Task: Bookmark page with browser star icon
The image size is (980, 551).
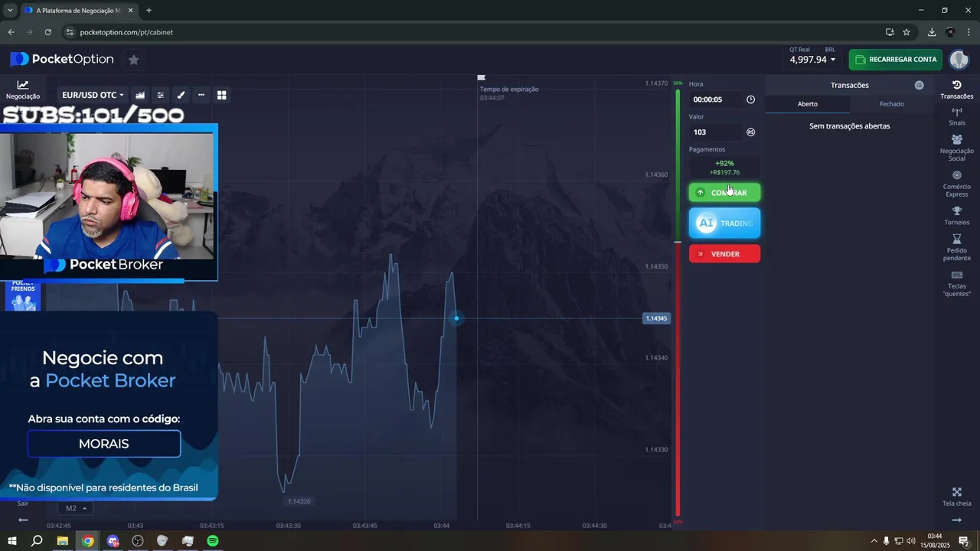Action: (906, 32)
